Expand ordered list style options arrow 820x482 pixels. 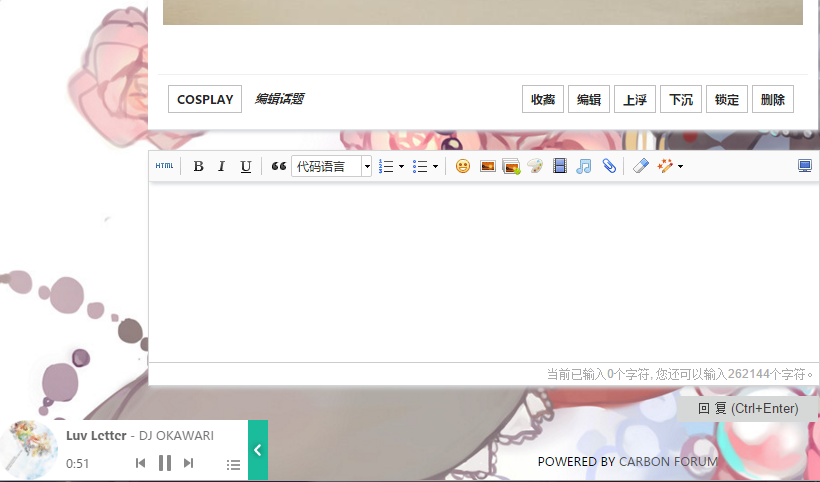[401, 166]
